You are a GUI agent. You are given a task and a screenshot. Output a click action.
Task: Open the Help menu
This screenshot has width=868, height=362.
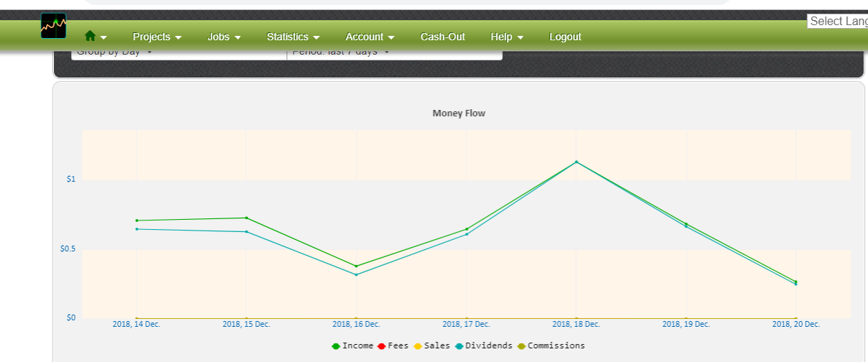point(506,37)
